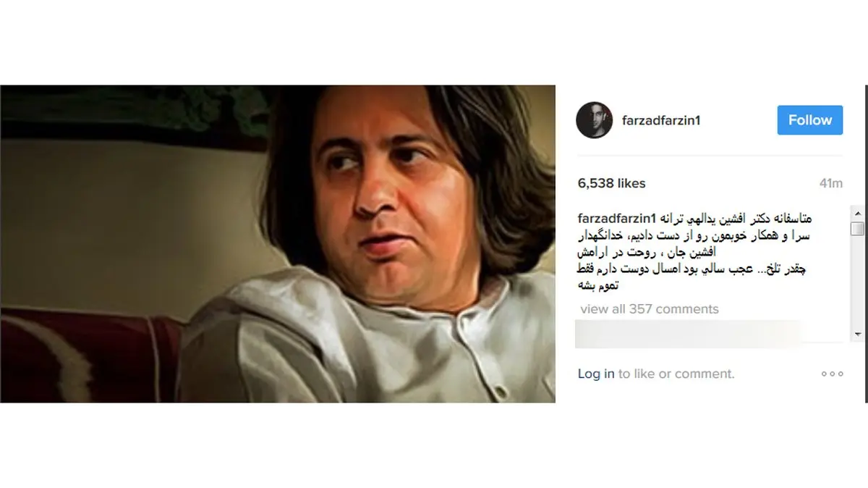
Task: Click the caption scrollbar up arrow
Action: [x=857, y=214]
